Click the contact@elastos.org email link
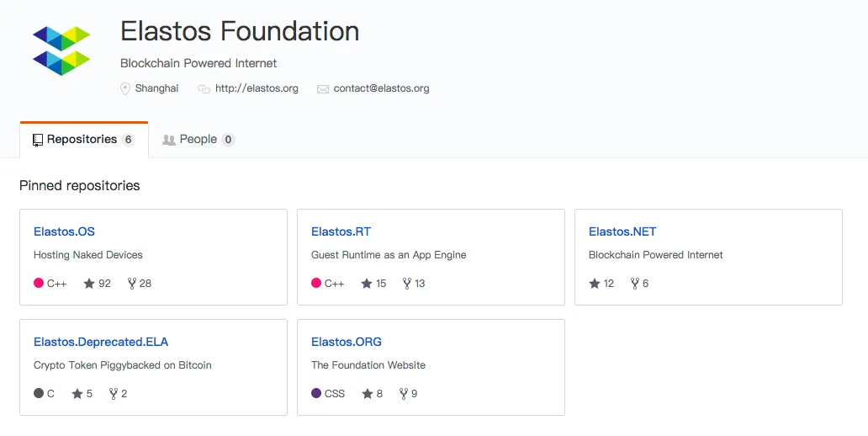 [381, 88]
